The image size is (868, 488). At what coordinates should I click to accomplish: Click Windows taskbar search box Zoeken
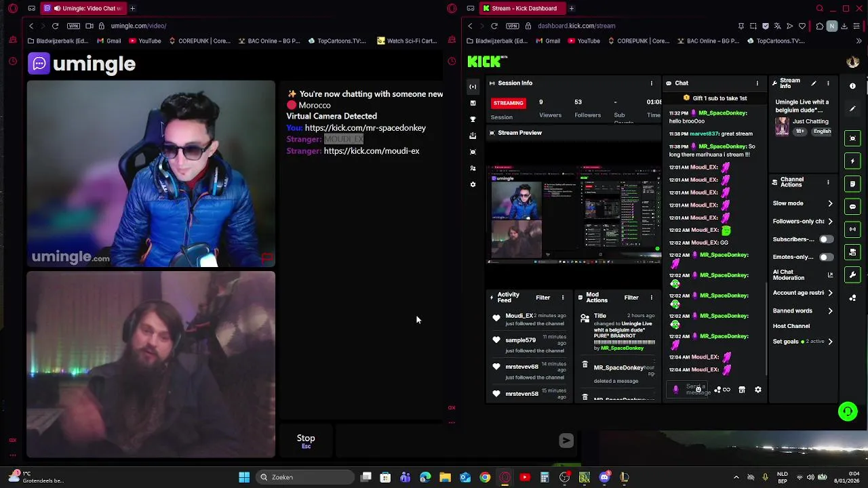coord(305,477)
